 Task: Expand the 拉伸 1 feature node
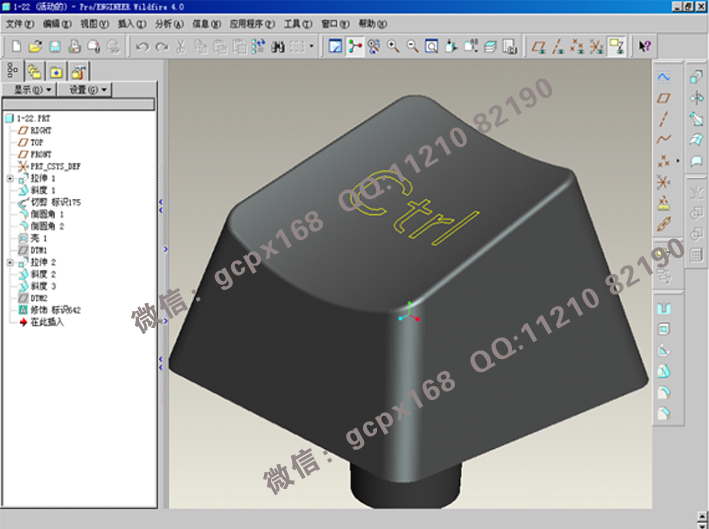point(9,178)
